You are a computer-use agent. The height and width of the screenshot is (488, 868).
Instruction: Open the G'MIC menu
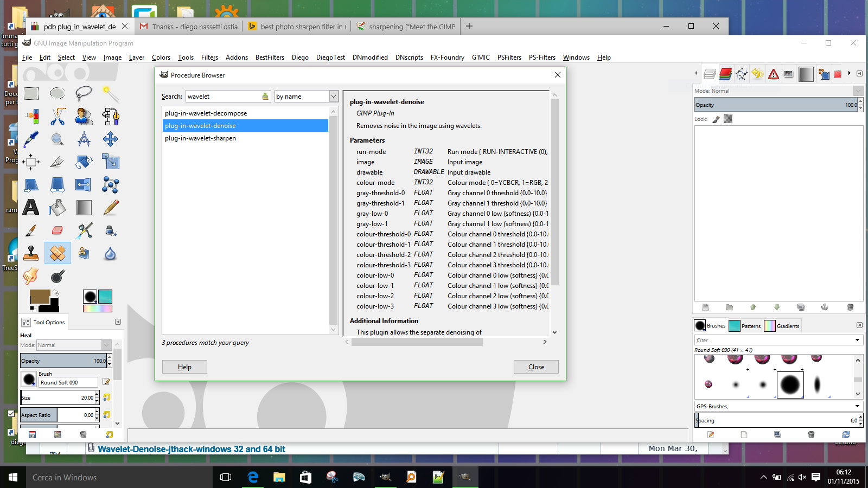pyautogui.click(x=481, y=57)
